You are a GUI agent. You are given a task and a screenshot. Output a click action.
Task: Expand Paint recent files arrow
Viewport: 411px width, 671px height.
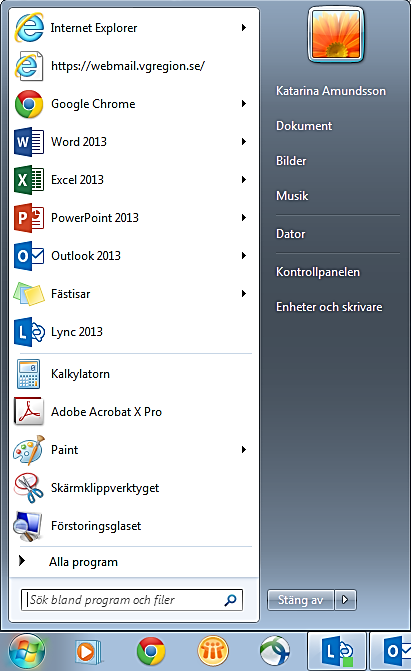pos(244,449)
